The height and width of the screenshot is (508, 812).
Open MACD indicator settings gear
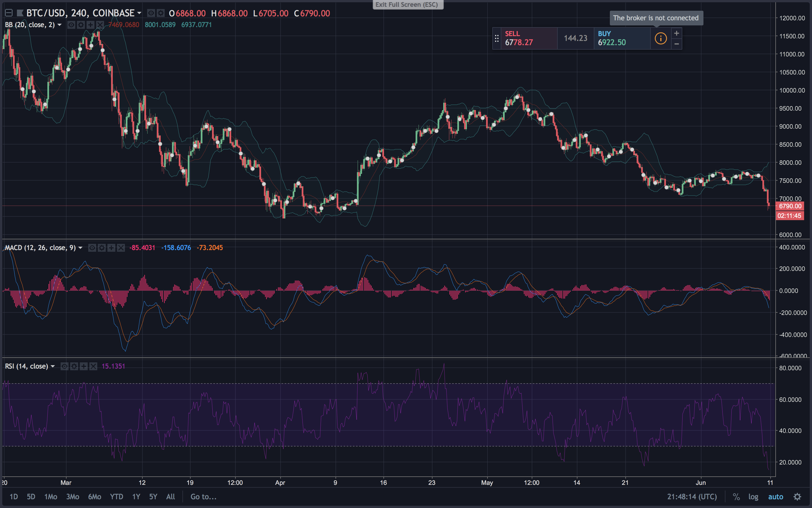pyautogui.click(x=102, y=248)
